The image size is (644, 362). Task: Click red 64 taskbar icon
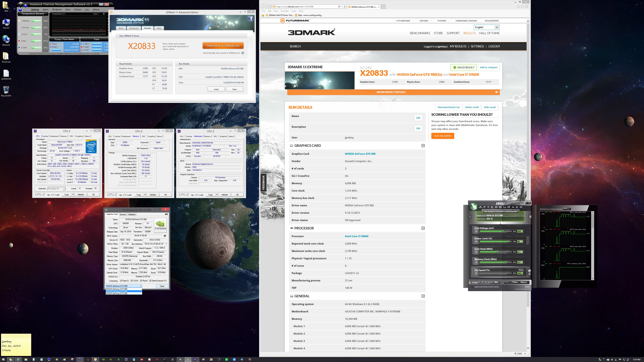click(142, 359)
